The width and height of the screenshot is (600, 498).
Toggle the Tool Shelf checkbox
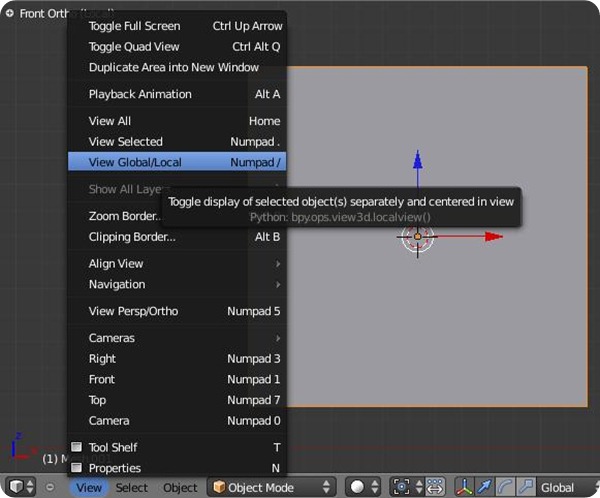click(77, 447)
